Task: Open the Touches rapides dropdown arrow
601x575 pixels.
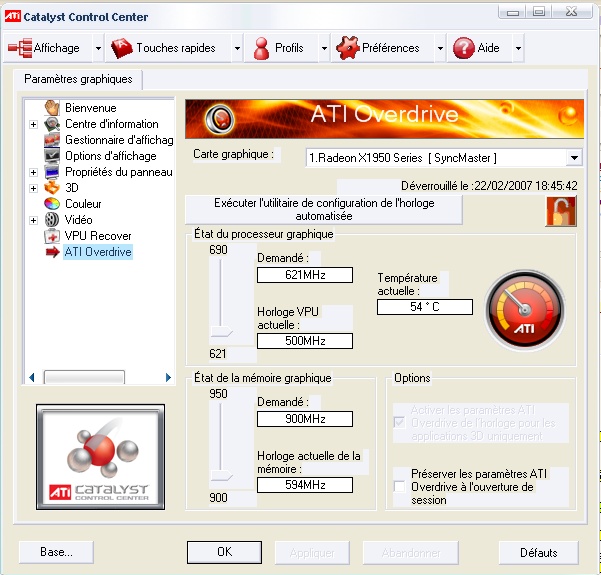Action: coord(237,48)
